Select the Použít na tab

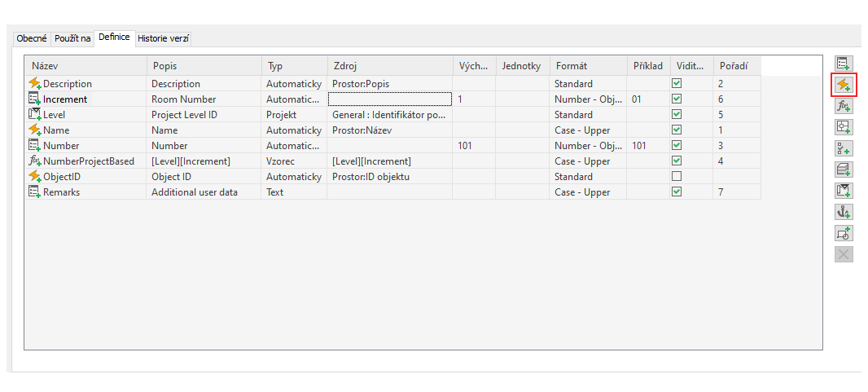pos(72,38)
